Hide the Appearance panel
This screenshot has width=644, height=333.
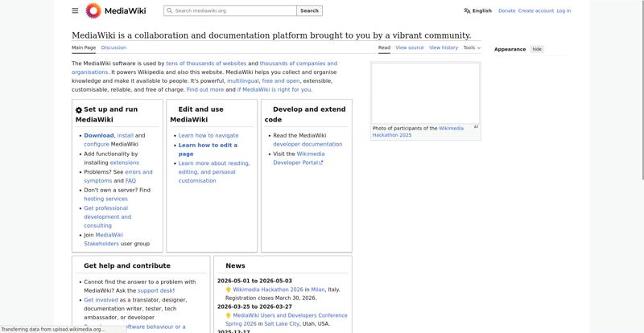(537, 49)
